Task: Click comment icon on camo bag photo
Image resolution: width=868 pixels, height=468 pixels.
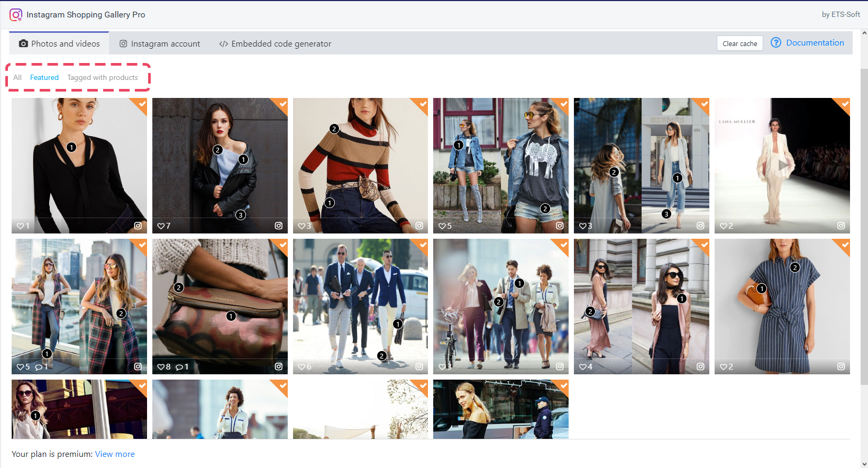Action: coord(179,367)
